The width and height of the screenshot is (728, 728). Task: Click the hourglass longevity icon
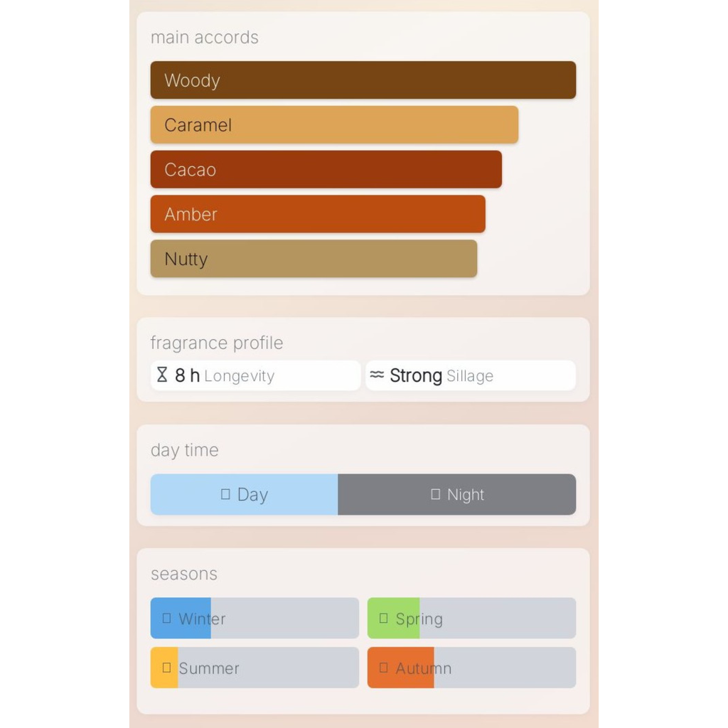pyautogui.click(x=162, y=375)
